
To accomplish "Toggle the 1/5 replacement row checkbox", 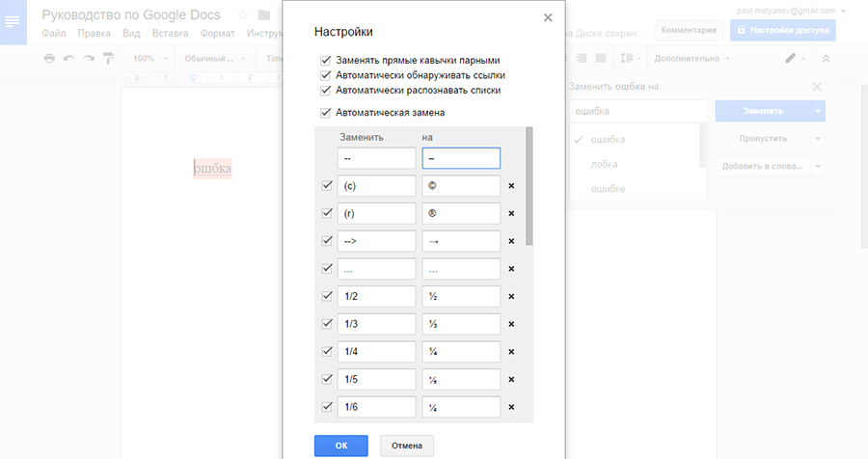I will pos(327,379).
